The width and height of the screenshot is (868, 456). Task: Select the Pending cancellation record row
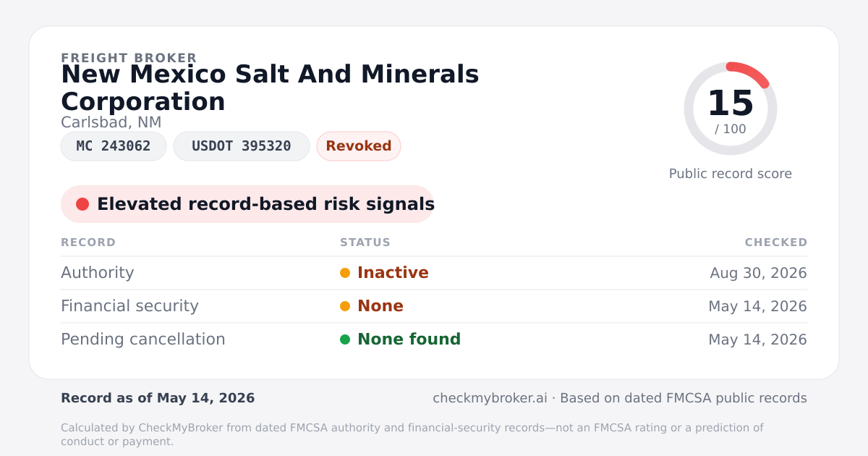[434, 339]
